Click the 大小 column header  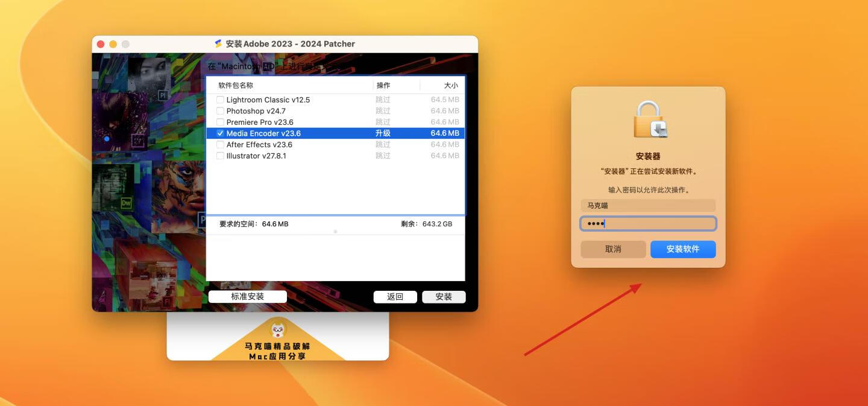[x=450, y=85]
